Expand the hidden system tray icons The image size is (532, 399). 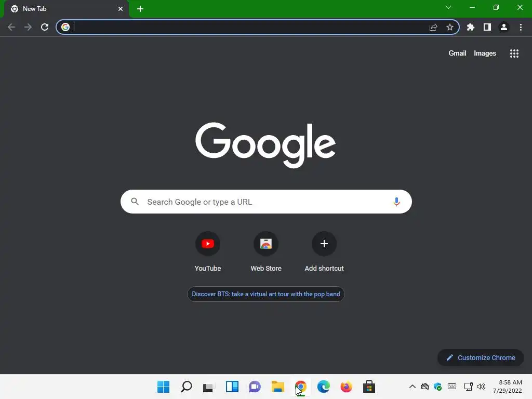[x=412, y=387]
